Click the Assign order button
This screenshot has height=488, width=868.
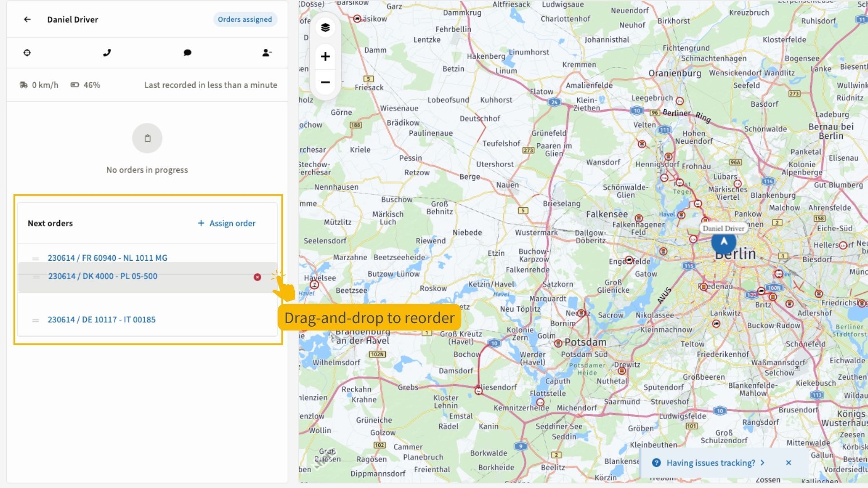click(x=227, y=223)
